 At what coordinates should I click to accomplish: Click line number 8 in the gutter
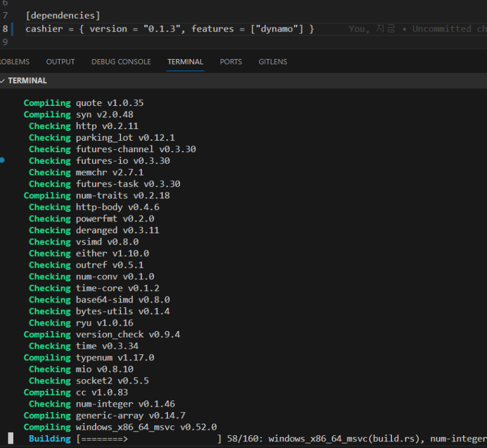[5, 29]
